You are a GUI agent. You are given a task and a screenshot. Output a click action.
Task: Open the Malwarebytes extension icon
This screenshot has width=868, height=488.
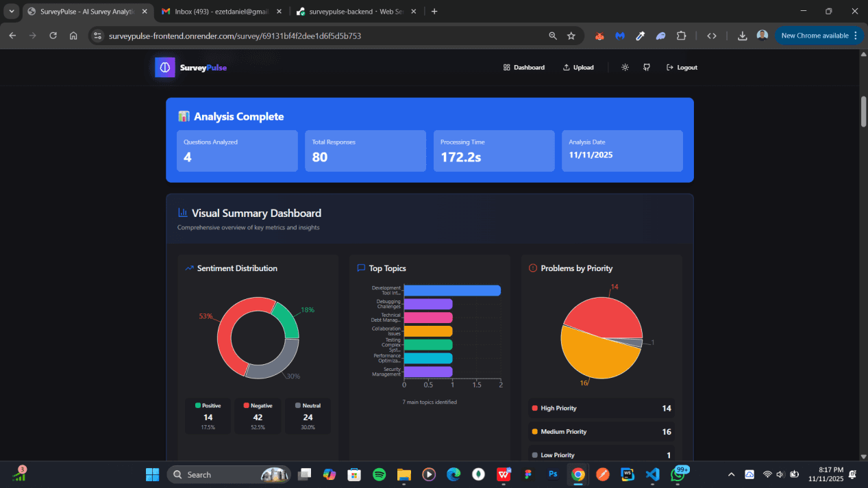pos(620,36)
